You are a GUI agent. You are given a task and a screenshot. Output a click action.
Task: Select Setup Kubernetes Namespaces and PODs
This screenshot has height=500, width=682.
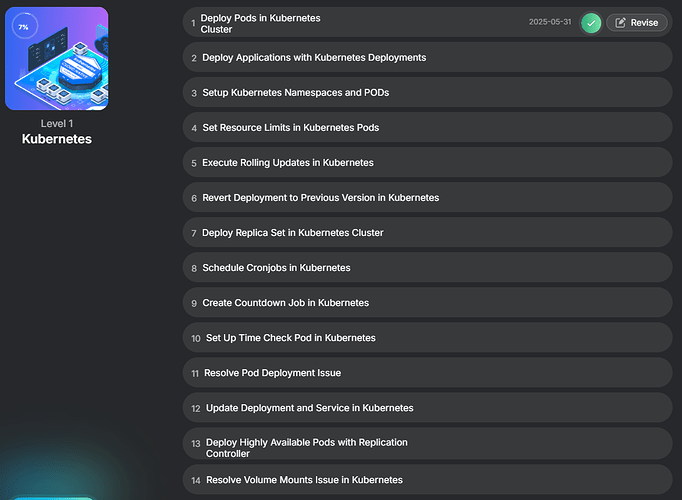295,93
